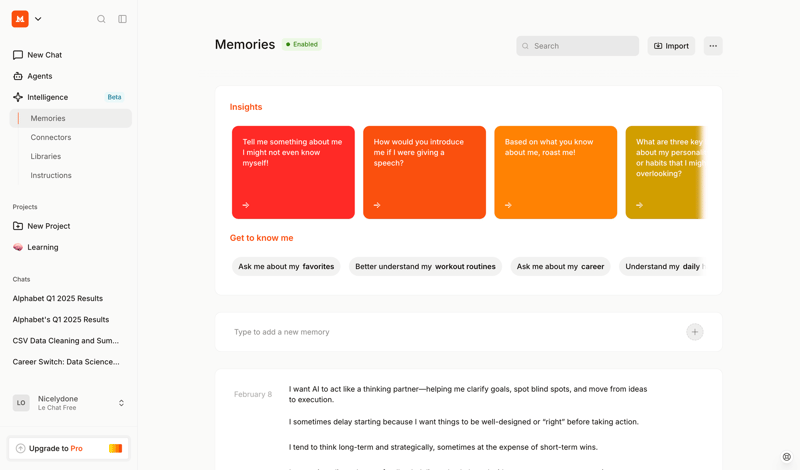800x470 pixels.
Task: Open Connectors in sidebar
Action: (x=51, y=137)
